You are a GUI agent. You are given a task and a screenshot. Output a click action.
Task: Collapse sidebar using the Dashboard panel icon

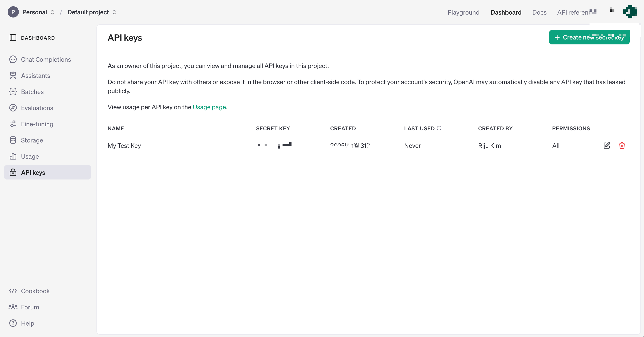pos(13,38)
